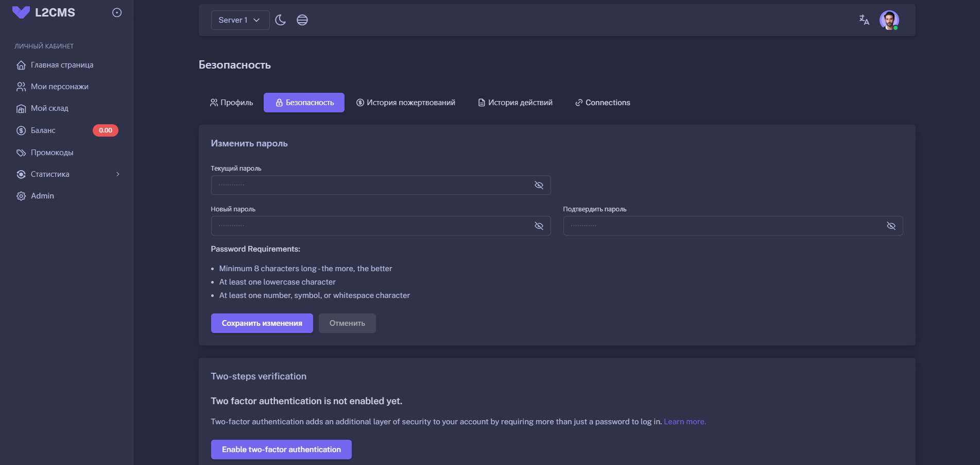Click 'At least one lowercase character' text
The width and height of the screenshot is (980, 465).
click(x=278, y=282)
